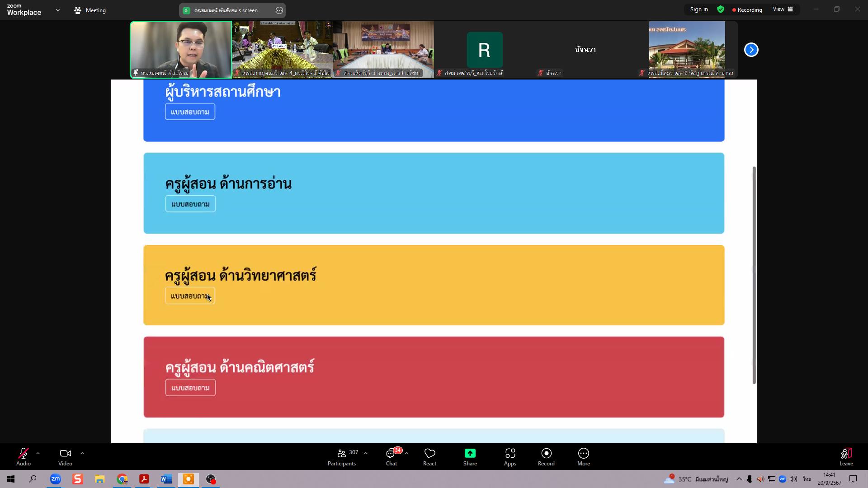Click แบบสอบถาม button for ครูผู้สอน ด้านการอ่าน
Screen dimensions: 868x488
(x=190, y=204)
